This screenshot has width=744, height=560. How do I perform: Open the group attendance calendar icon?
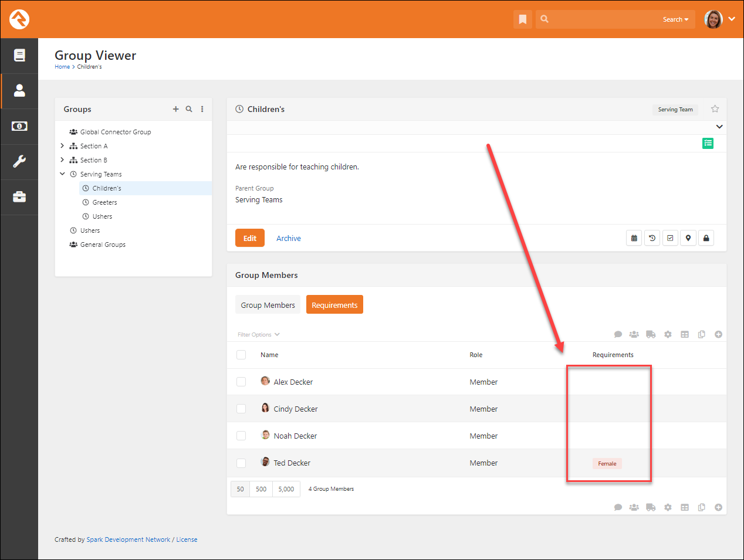coord(634,237)
